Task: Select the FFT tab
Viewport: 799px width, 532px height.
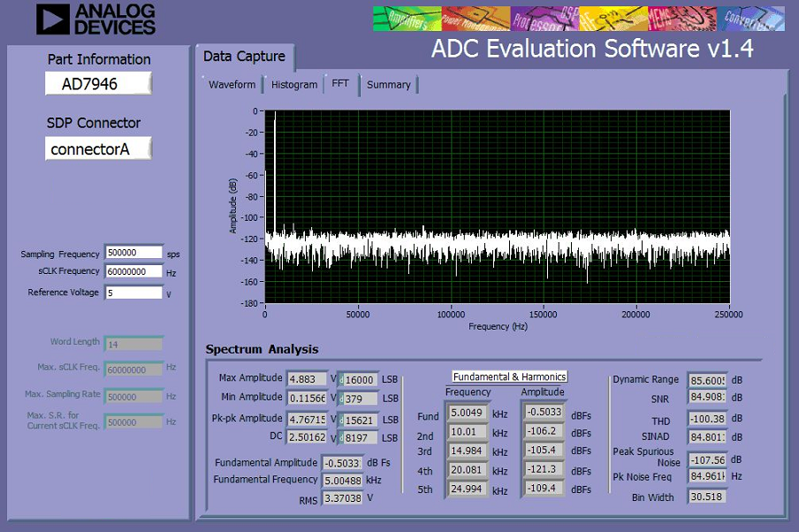Action: (340, 84)
